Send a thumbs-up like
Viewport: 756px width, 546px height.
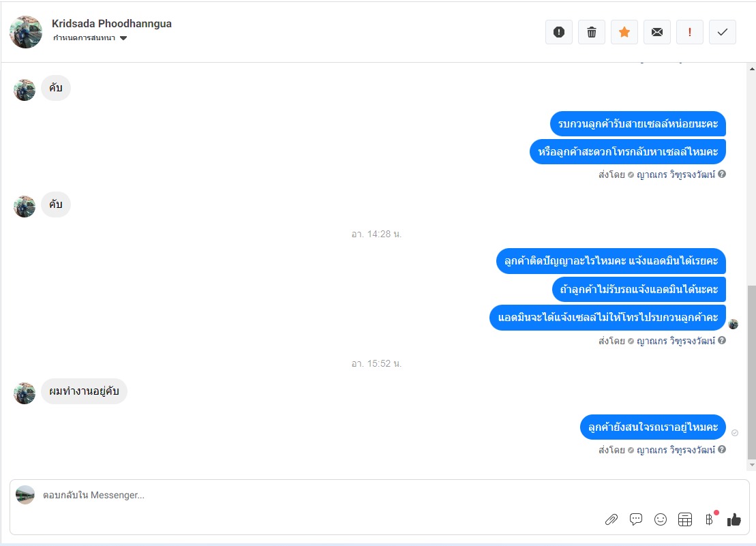point(734,519)
